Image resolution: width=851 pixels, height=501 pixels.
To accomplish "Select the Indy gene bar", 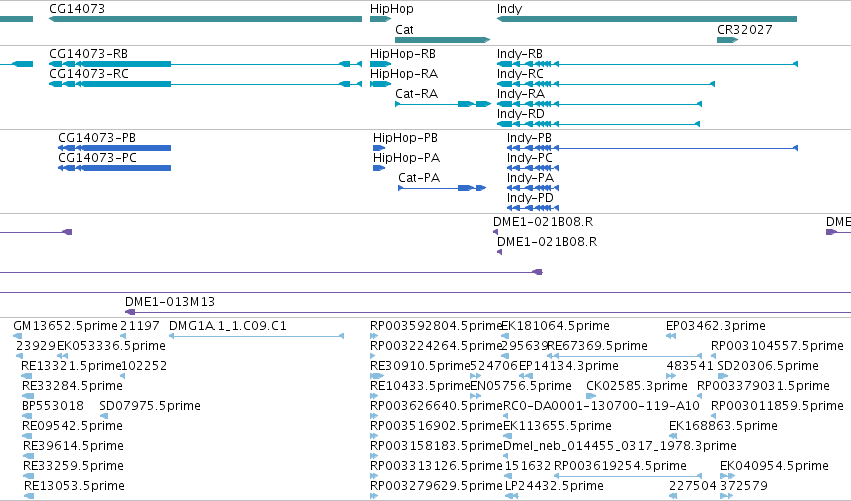I will point(646,19).
